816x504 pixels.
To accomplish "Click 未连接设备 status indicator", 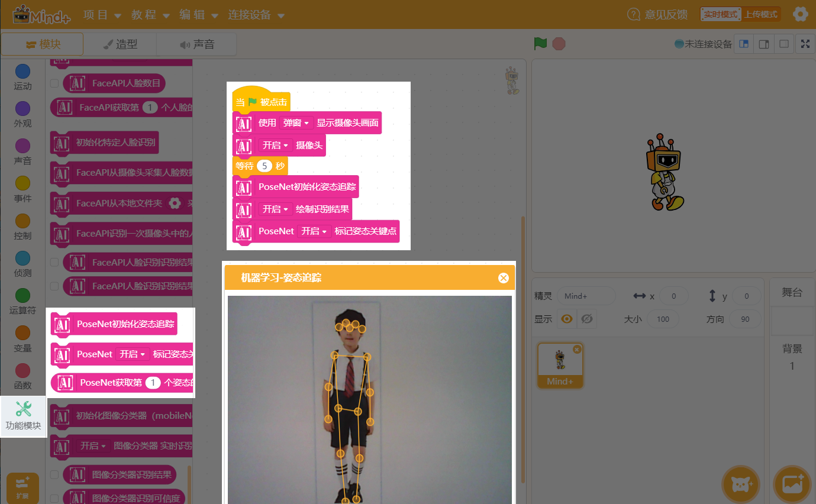I will point(703,44).
